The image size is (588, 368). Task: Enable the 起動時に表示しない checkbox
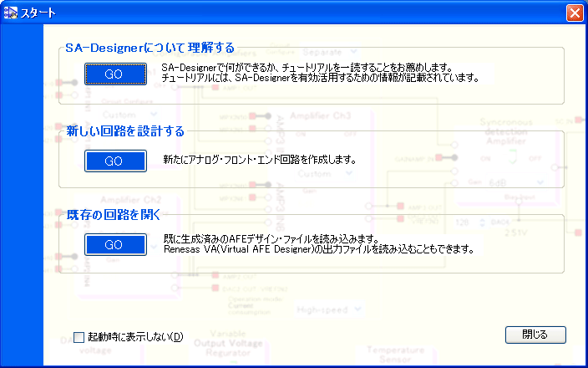tap(79, 338)
